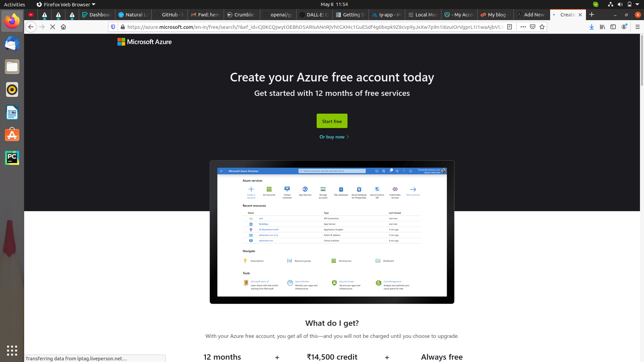
Task: Toggle Reader View in the address bar
Action: (x=509, y=27)
